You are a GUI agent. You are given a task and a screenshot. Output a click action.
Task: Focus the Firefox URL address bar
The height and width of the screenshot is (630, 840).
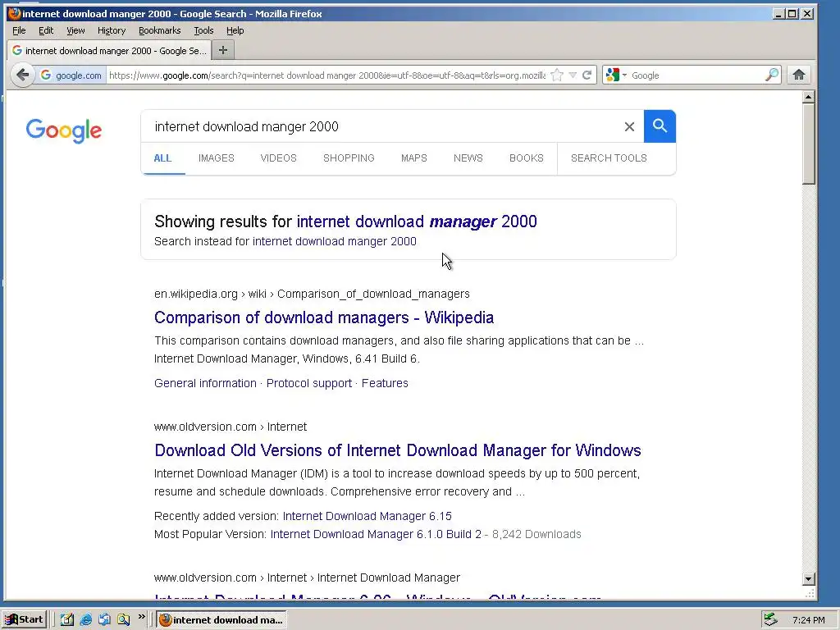pos(326,75)
